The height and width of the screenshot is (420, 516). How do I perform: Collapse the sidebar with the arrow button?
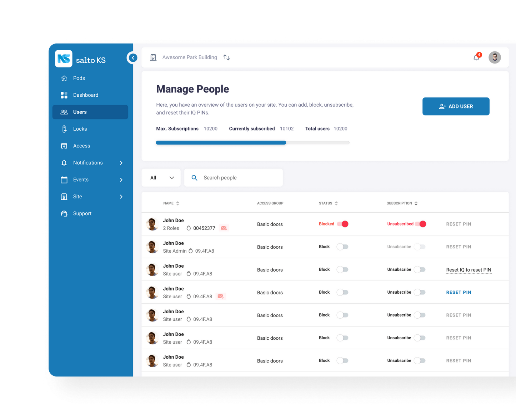pyautogui.click(x=133, y=57)
